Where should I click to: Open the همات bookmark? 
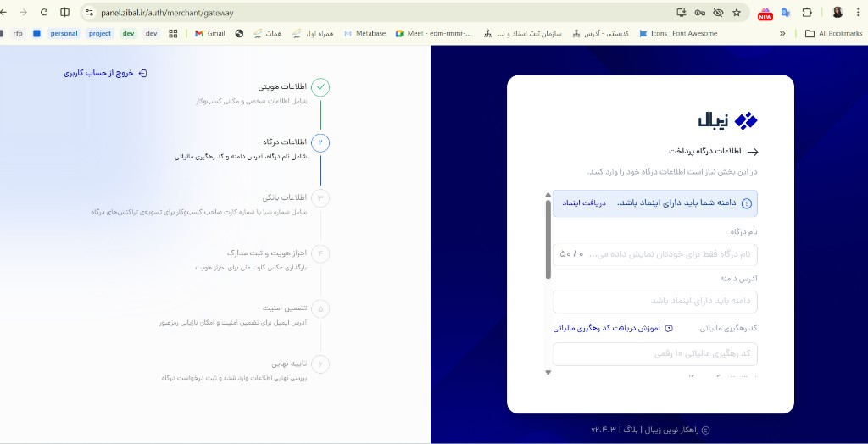click(267, 33)
